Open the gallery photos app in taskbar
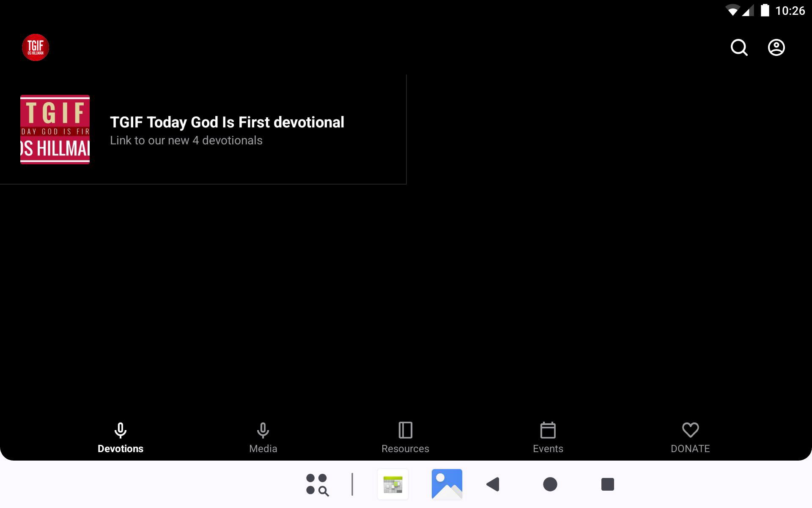The width and height of the screenshot is (812, 508). (x=447, y=484)
